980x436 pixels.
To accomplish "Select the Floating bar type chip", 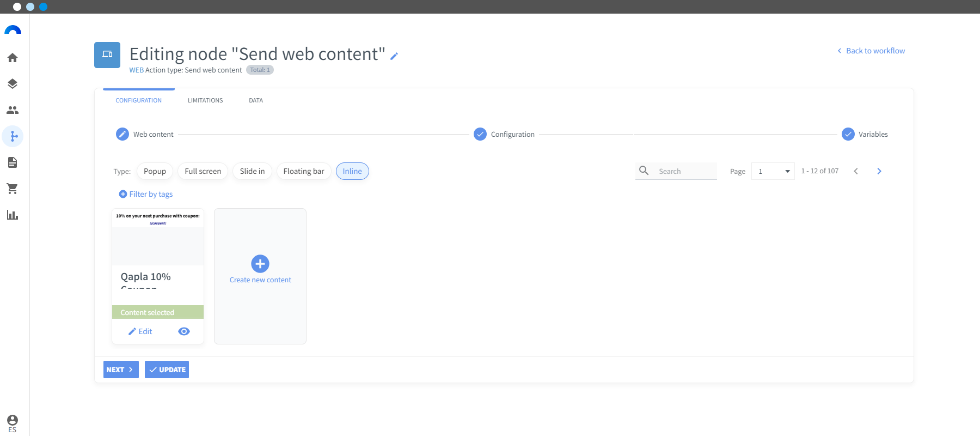I will 304,171.
